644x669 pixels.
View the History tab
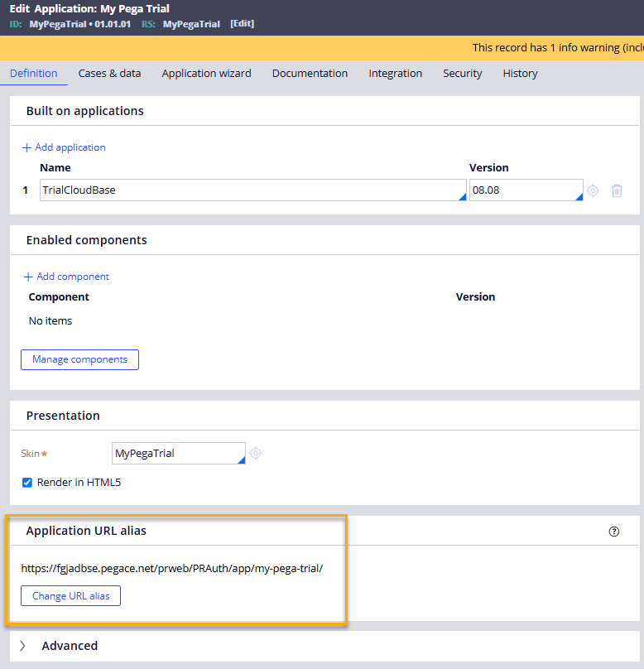519,73
